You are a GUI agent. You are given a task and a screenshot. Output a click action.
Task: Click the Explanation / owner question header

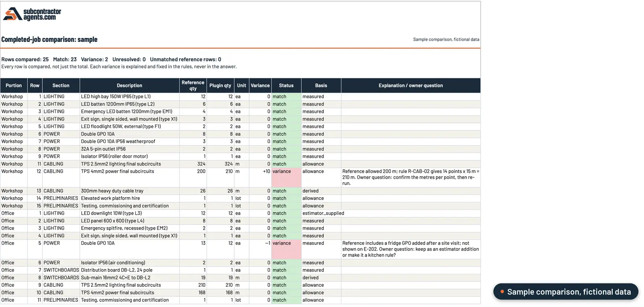[x=411, y=85]
